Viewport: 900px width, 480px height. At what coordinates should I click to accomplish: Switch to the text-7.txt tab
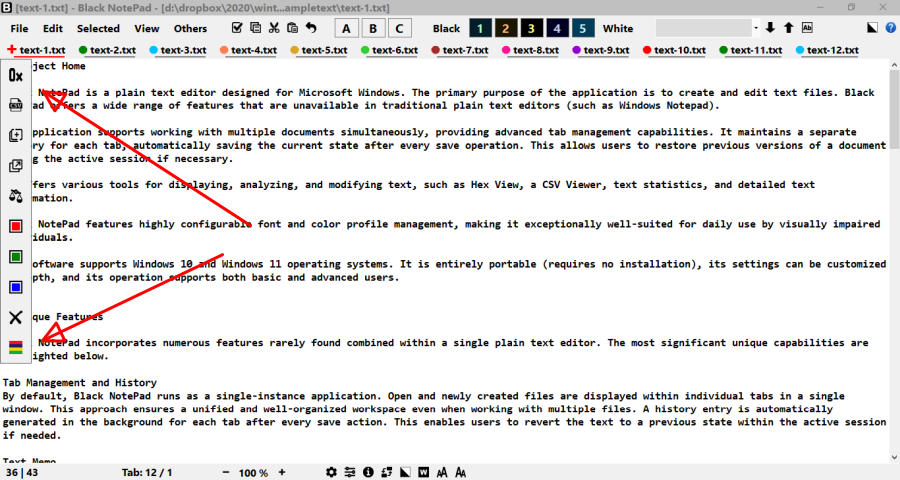(460, 50)
